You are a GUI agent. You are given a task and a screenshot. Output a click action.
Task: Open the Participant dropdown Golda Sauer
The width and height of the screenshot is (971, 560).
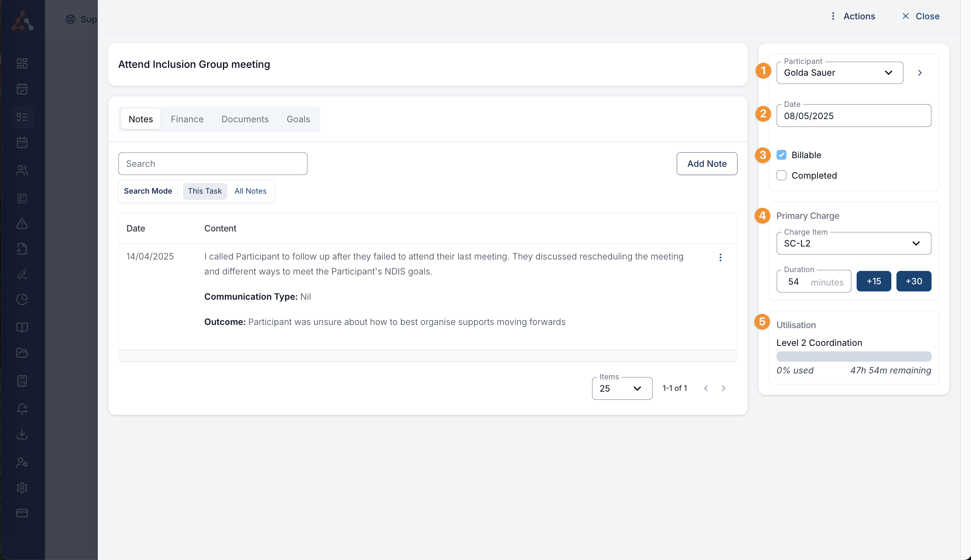[x=840, y=73]
